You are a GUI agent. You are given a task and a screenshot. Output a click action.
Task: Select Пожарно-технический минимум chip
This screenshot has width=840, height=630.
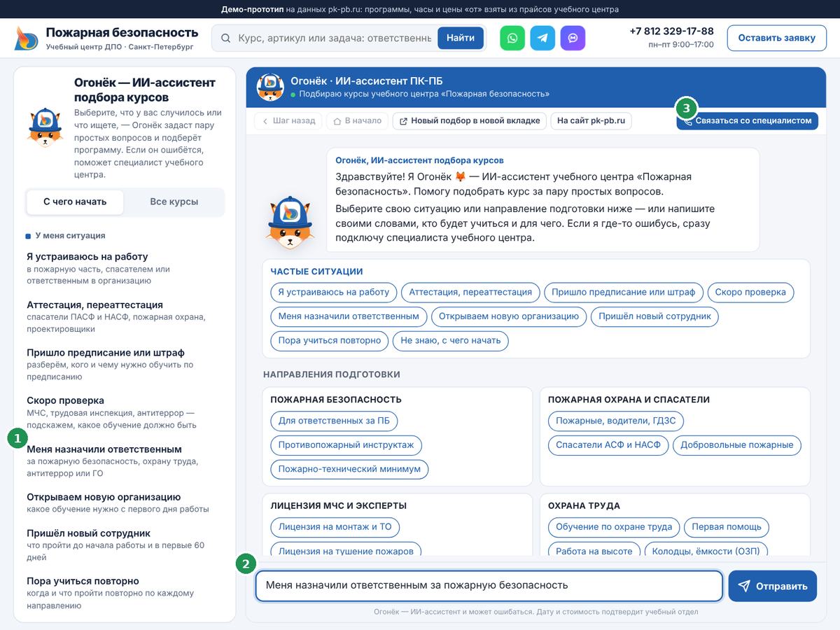pos(349,469)
